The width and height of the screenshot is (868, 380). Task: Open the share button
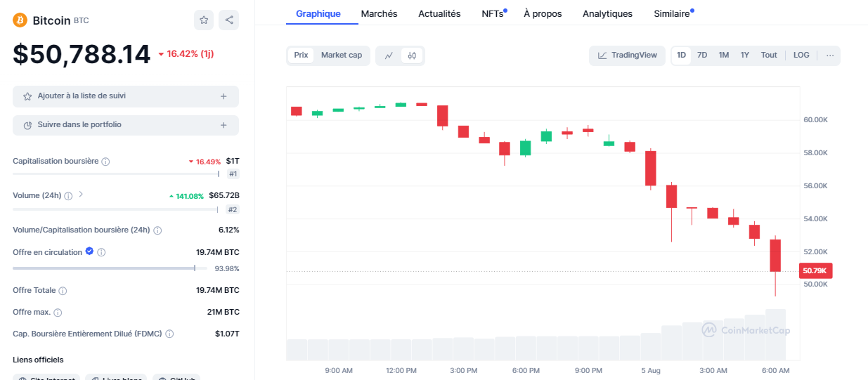[x=229, y=20]
